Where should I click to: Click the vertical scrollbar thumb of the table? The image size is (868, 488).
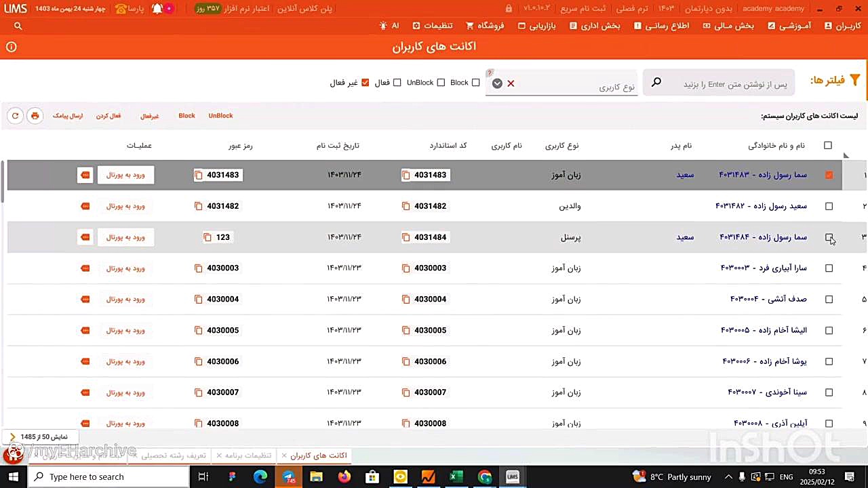[3, 182]
